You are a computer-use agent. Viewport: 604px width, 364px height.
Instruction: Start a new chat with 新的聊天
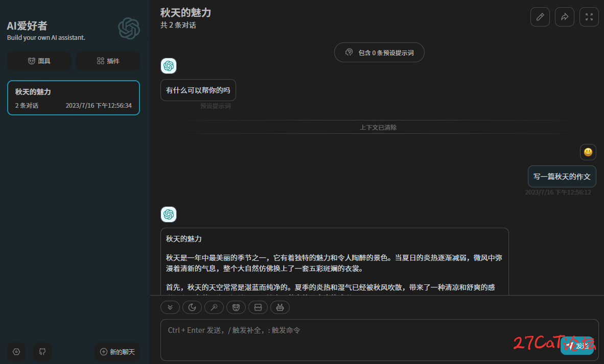click(x=117, y=352)
